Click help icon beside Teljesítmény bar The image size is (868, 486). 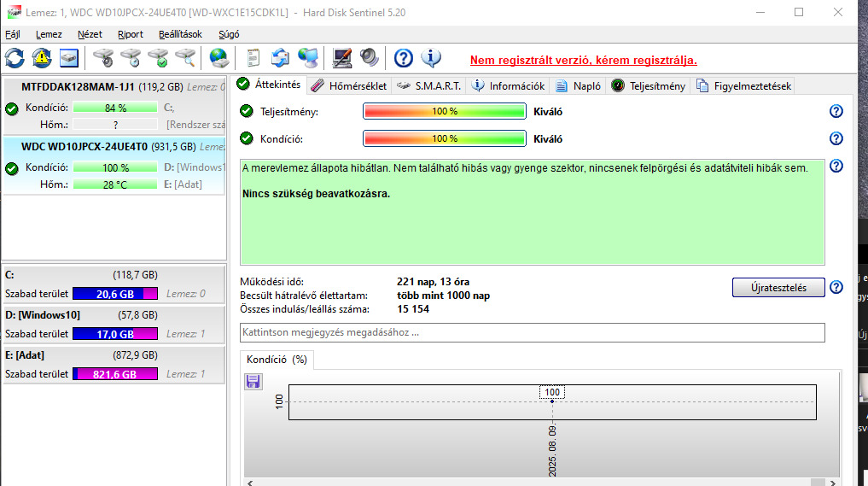(x=836, y=111)
